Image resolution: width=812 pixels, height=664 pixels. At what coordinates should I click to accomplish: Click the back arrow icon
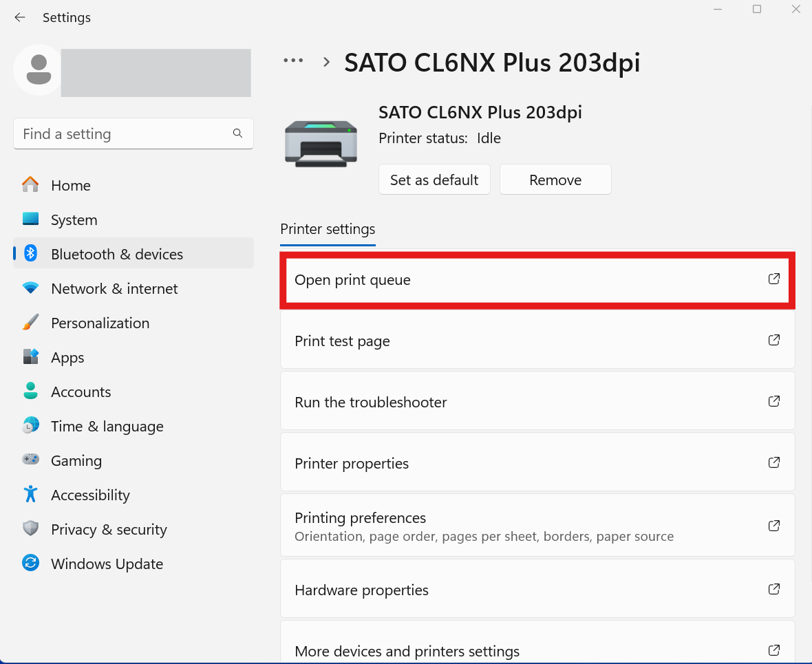(19, 17)
